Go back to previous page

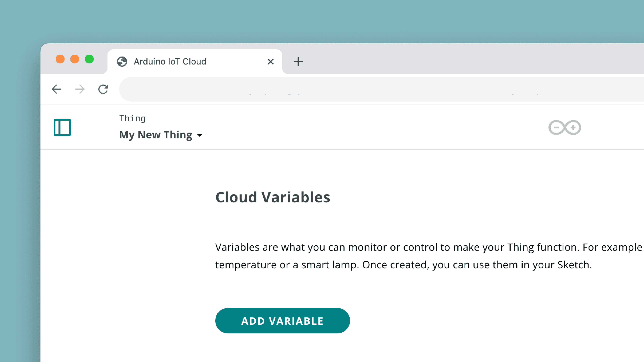point(56,89)
